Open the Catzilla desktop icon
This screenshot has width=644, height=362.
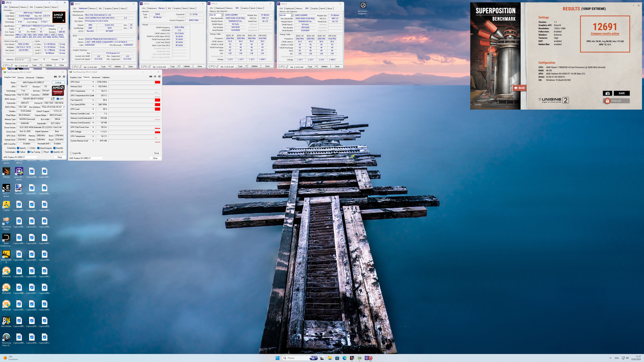[x=6, y=206]
